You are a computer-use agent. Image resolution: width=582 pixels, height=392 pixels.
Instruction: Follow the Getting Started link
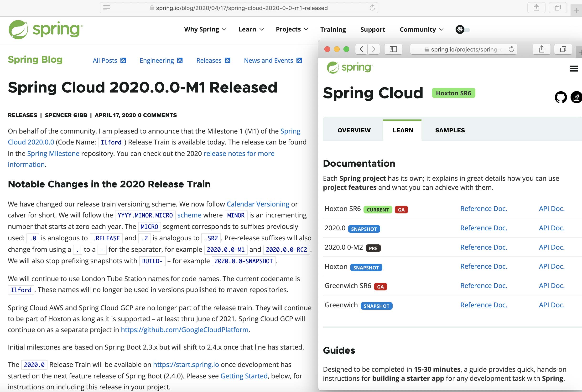[x=244, y=376]
